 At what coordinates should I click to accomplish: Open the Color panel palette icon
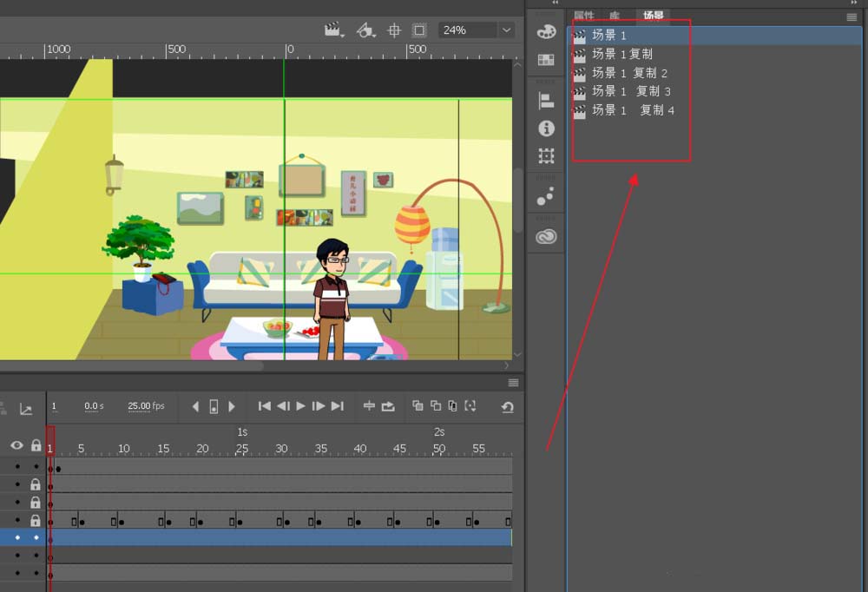coord(546,31)
